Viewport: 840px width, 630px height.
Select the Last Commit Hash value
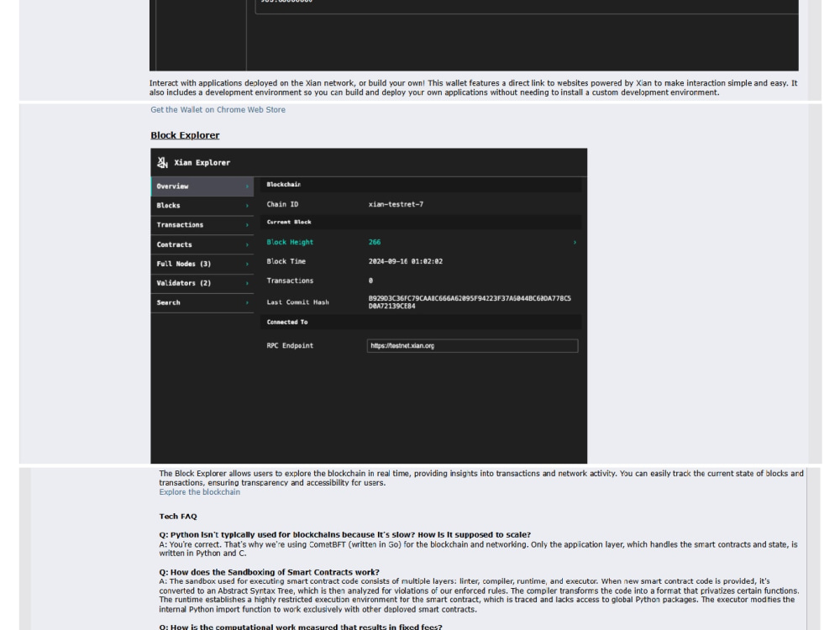[x=476, y=302]
